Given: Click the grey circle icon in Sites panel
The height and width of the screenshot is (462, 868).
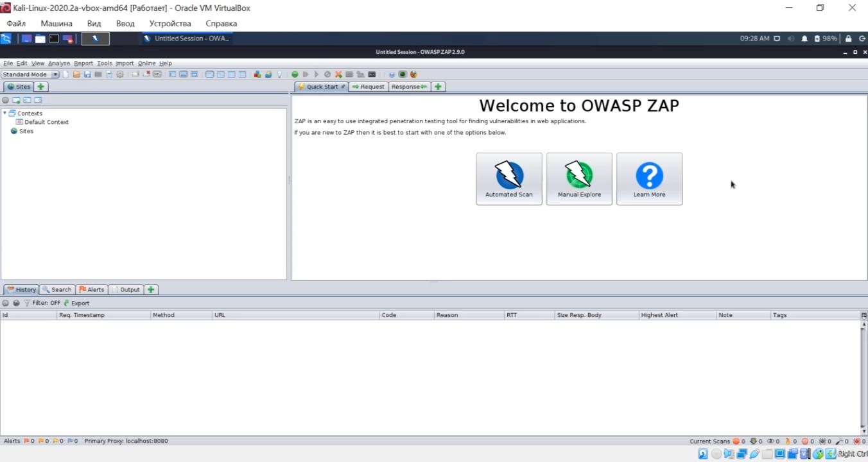Looking at the screenshot, I should click(6, 100).
